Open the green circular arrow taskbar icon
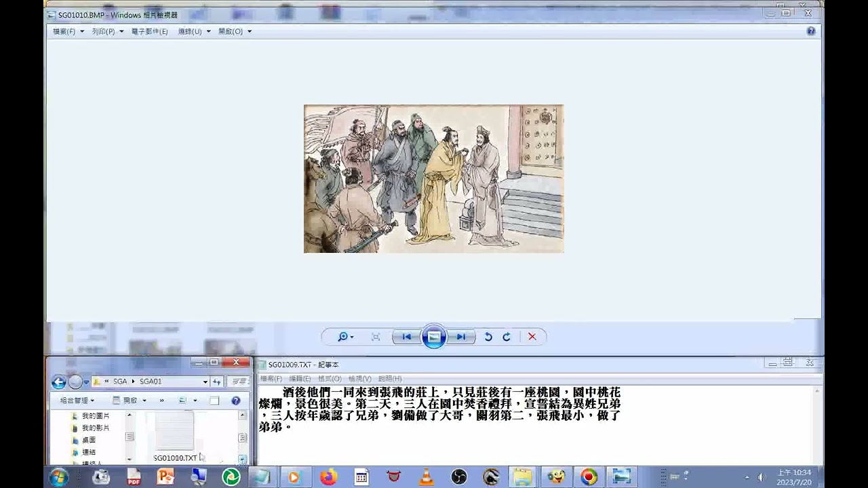The image size is (868, 488). (x=231, y=477)
